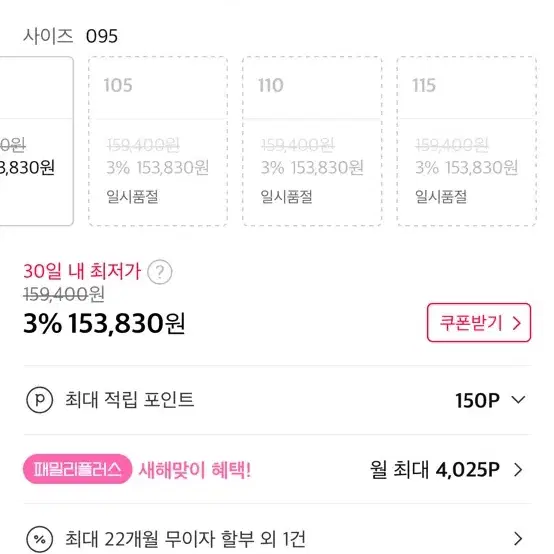Select the partially visible selected size card

37,141
